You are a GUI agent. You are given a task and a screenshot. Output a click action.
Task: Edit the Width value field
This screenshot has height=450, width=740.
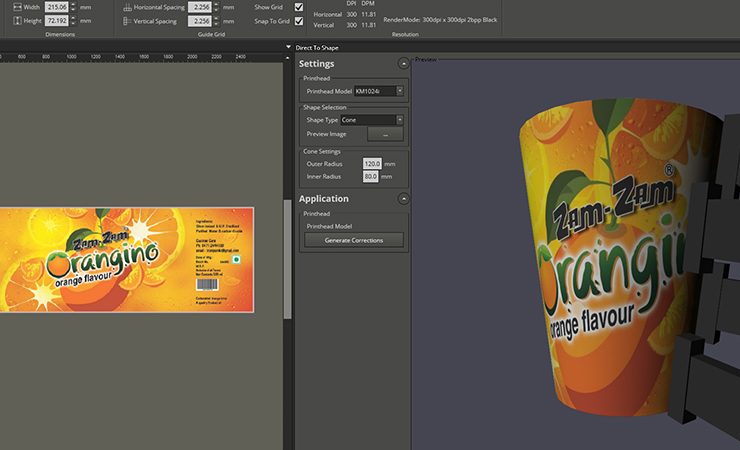57,7
